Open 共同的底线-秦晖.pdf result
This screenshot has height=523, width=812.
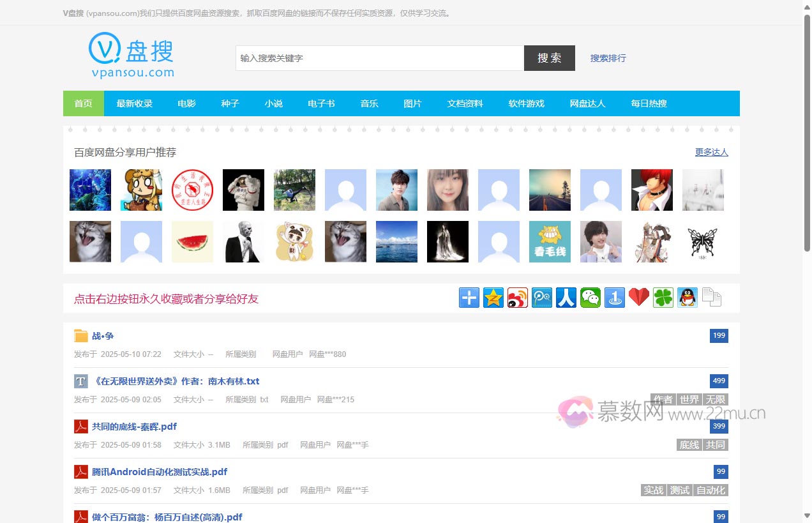(x=134, y=427)
